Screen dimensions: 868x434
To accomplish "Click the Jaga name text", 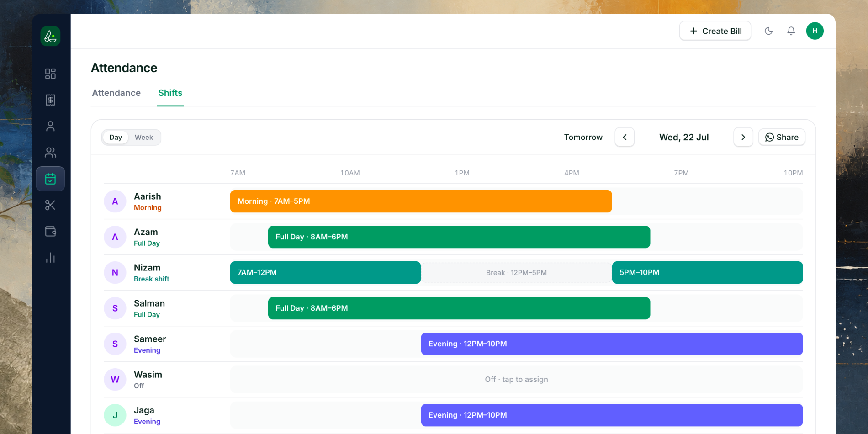I will click(144, 410).
